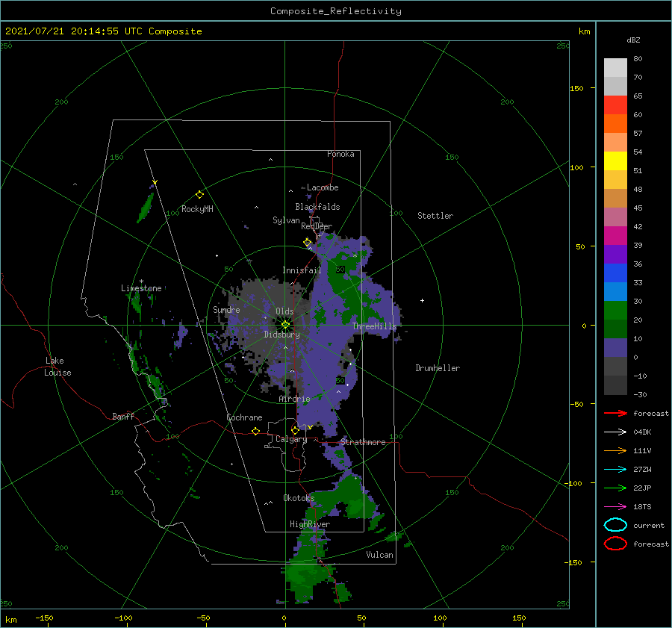Image resolution: width=672 pixels, height=628 pixels.
Task: Click the 65 dBZ red swatch
Action: 615,105
